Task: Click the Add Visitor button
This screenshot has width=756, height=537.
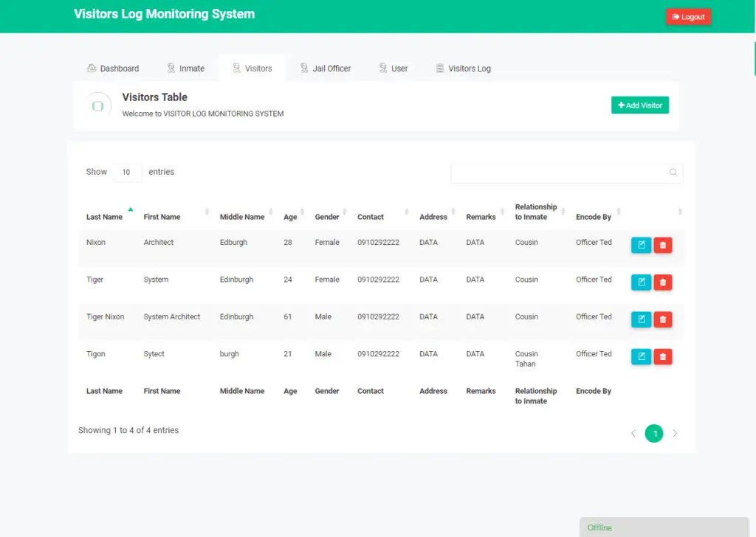Action: (639, 105)
